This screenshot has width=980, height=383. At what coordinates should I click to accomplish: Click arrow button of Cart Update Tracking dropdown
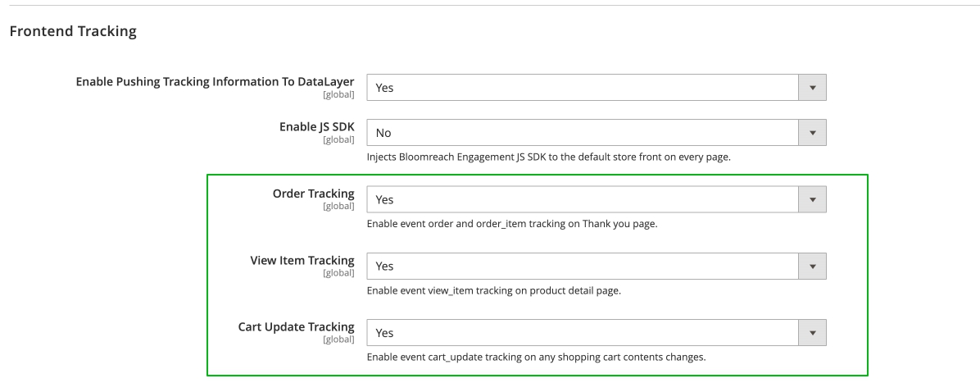click(x=812, y=333)
